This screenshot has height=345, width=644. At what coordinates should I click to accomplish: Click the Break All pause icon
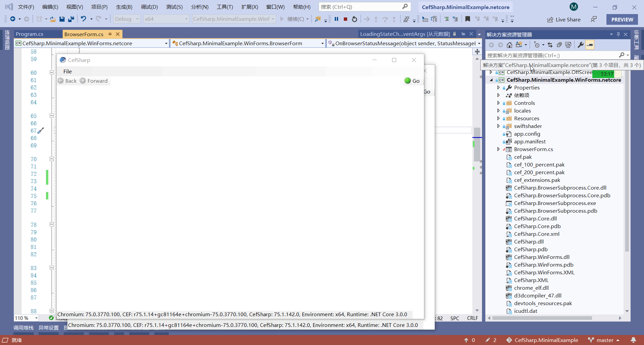coord(336,19)
